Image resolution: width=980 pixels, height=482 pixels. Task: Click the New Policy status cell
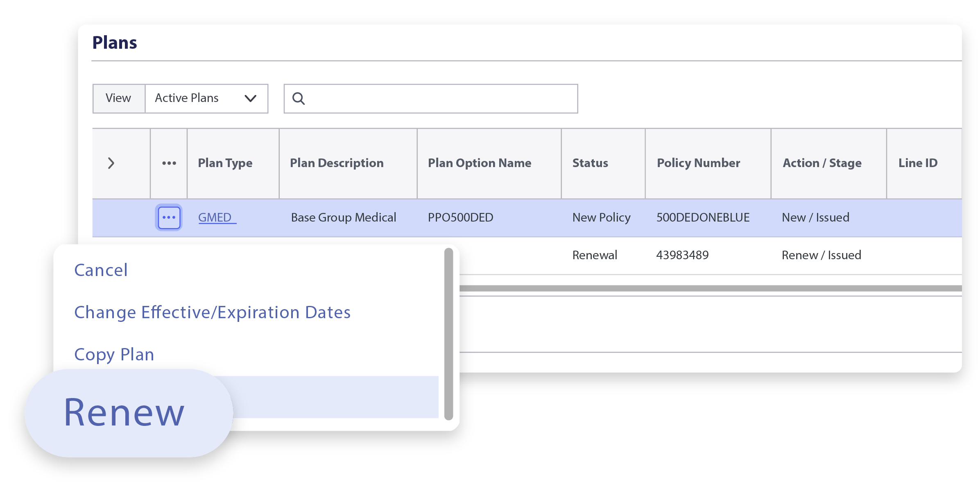click(601, 217)
